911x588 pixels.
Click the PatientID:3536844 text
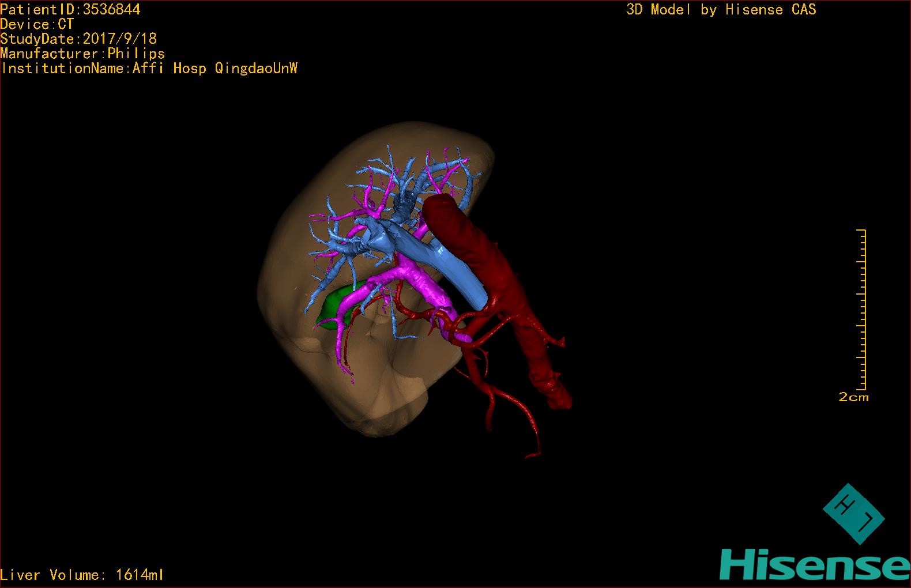(70, 9)
